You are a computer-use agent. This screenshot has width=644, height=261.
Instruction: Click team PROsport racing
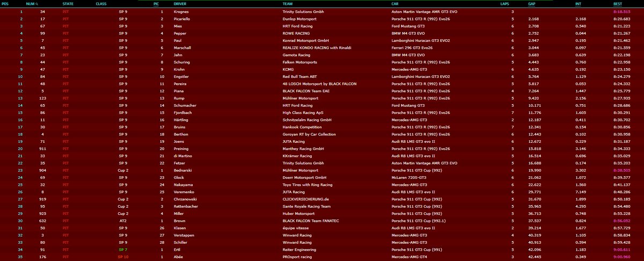[x=298, y=257]
